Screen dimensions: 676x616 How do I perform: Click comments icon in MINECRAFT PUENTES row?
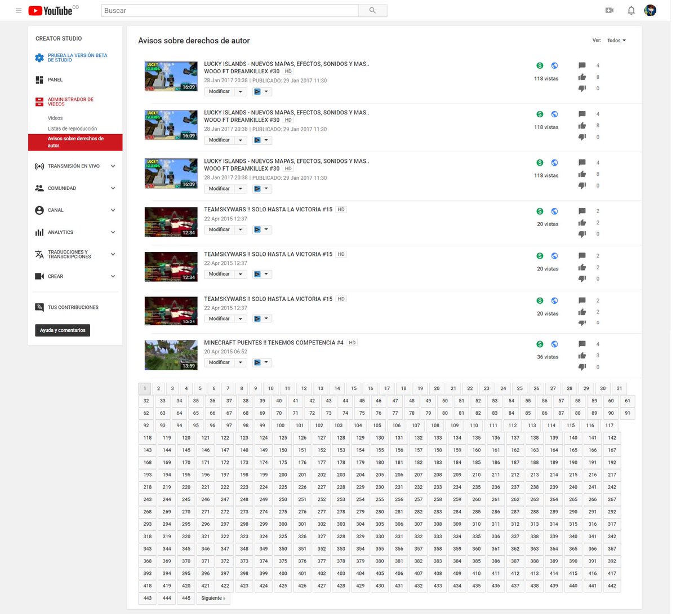pos(582,344)
